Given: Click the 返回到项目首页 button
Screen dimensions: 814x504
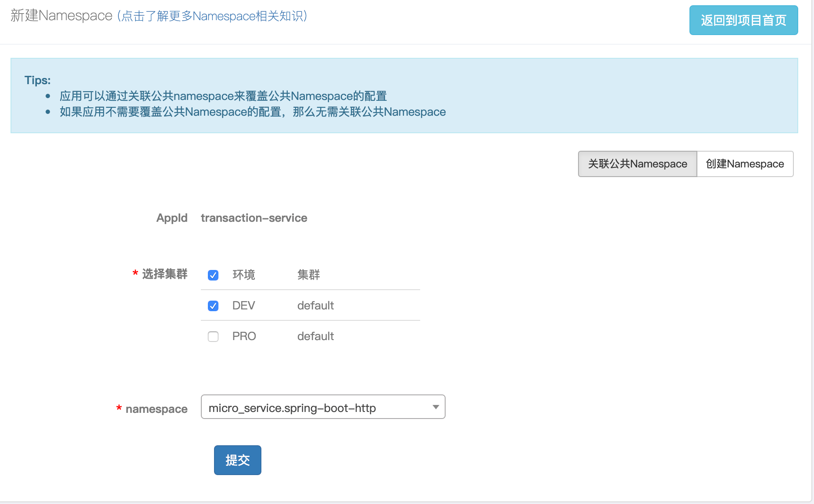Looking at the screenshot, I should pos(743,20).
